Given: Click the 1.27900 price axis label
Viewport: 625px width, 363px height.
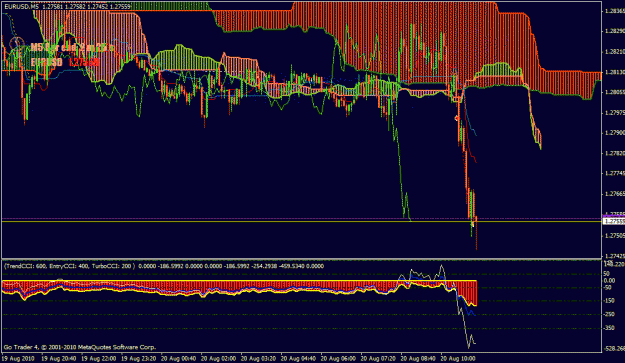Looking at the screenshot, I should coord(614,133).
